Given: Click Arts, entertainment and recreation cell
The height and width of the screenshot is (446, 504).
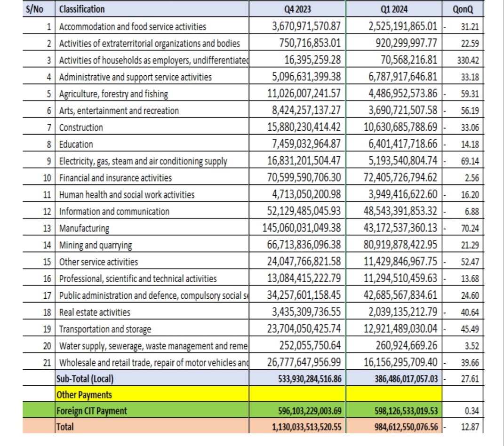Looking at the screenshot, I should click(119, 111).
